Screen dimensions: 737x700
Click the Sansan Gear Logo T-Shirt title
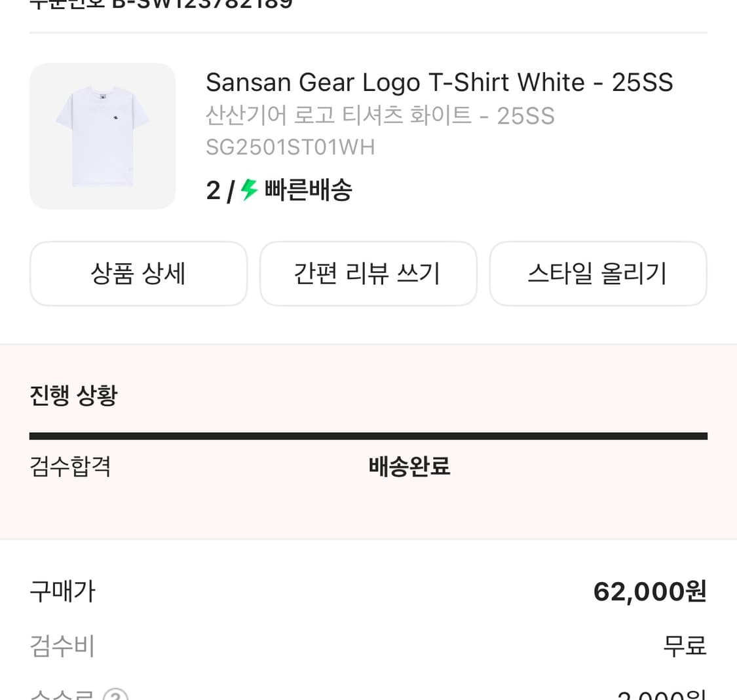[x=439, y=83]
